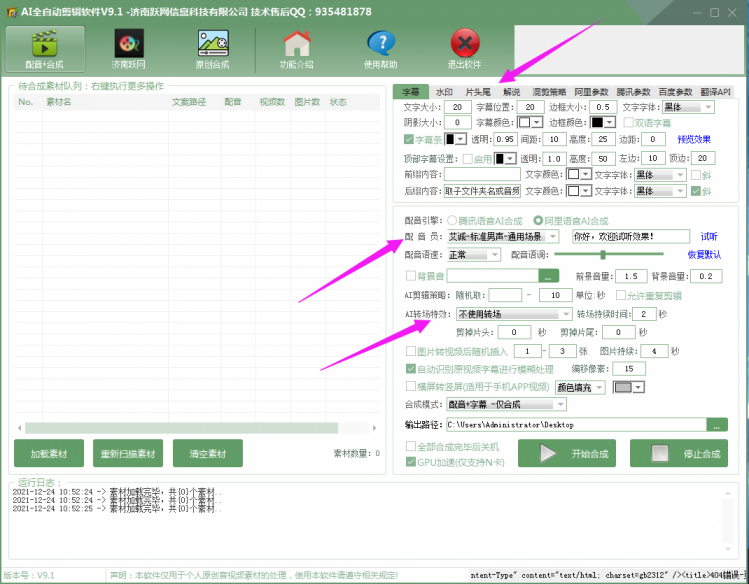Enable the 双语字幕 checkbox
The height and width of the screenshot is (584, 749).
point(628,123)
